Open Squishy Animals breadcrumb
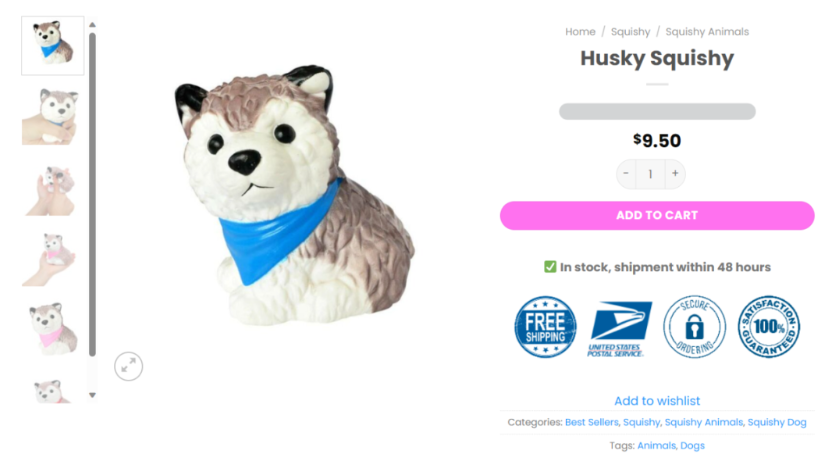Image resolution: width=826 pixels, height=469 pixels. pyautogui.click(x=707, y=32)
